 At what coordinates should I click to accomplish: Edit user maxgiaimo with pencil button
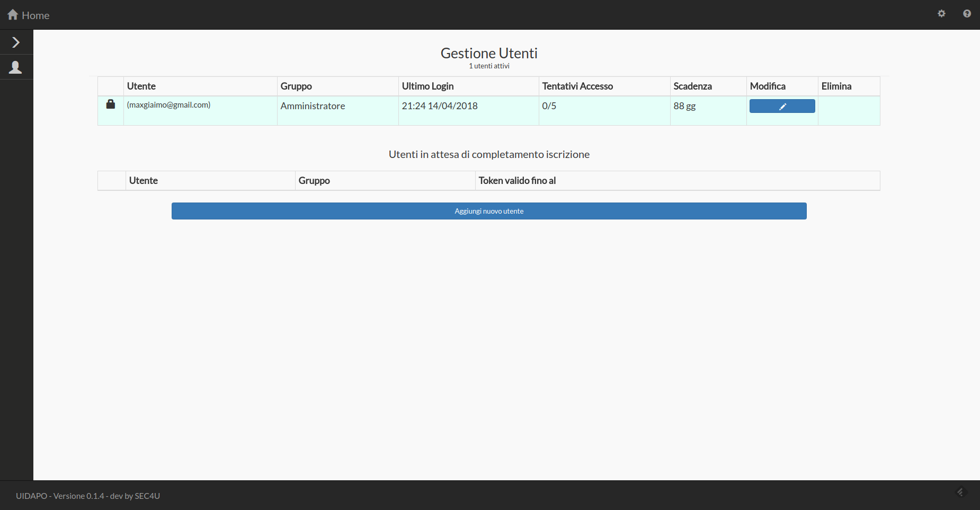point(782,106)
